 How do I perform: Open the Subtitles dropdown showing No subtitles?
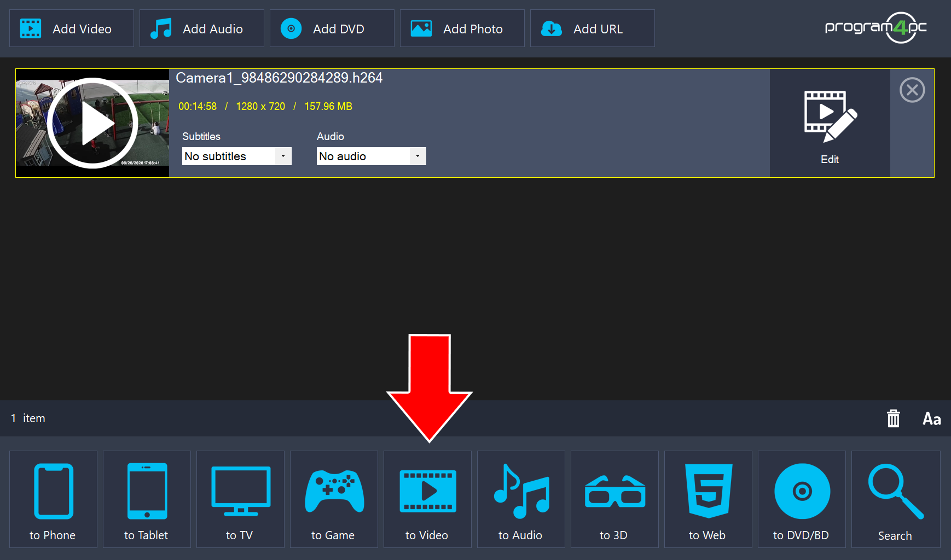click(237, 156)
